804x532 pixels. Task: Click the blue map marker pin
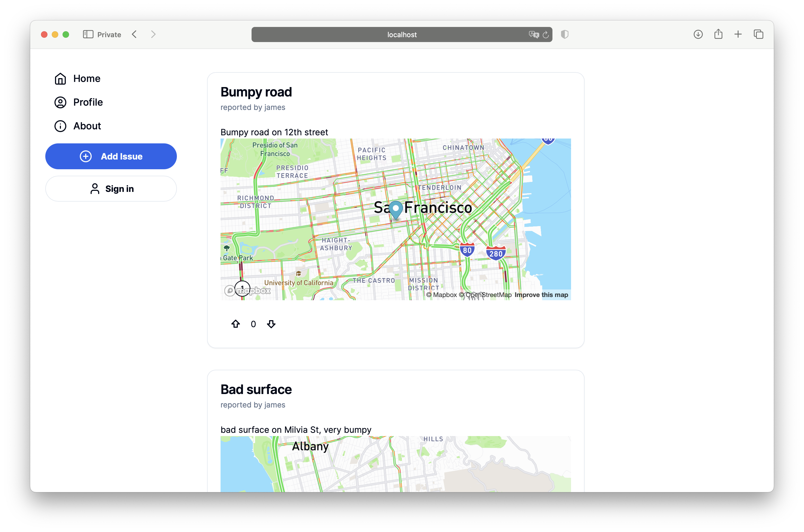tap(395, 209)
